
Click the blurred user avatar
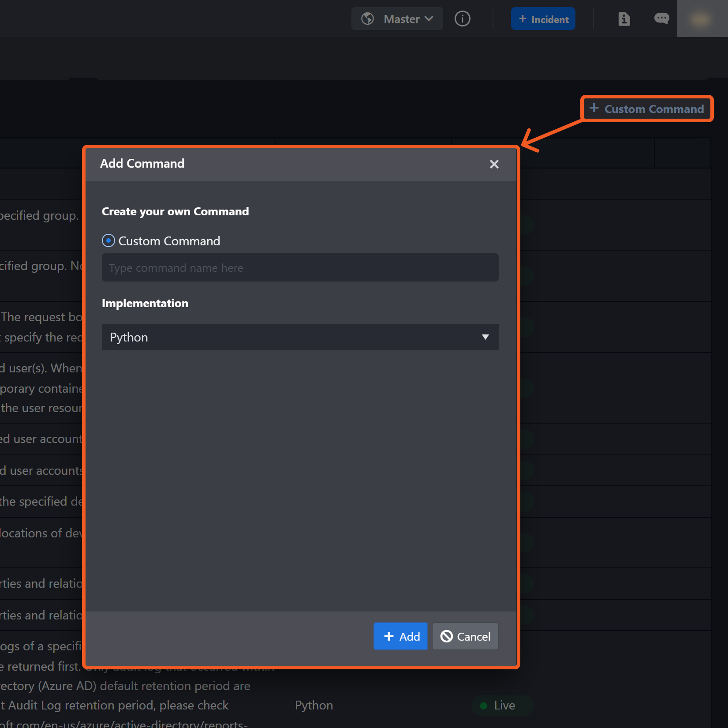[702, 19]
